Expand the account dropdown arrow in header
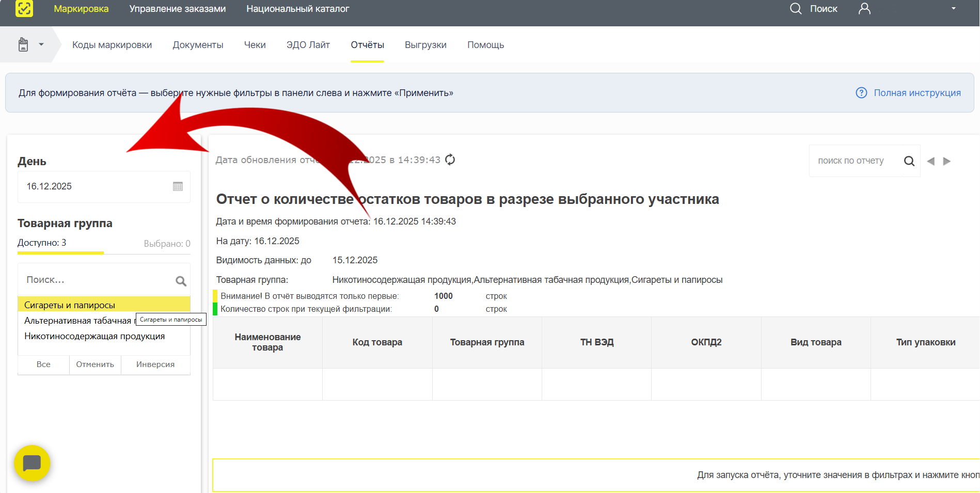The height and width of the screenshot is (493, 980). click(x=954, y=8)
